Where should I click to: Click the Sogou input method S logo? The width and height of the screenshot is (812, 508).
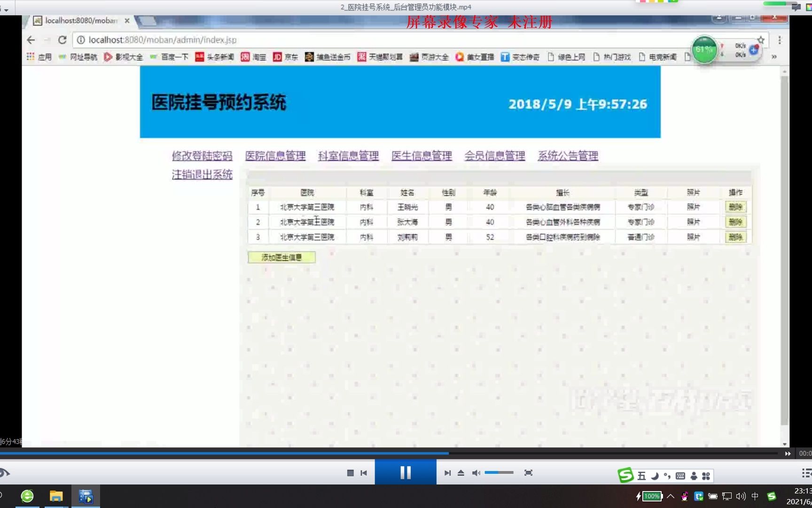625,476
